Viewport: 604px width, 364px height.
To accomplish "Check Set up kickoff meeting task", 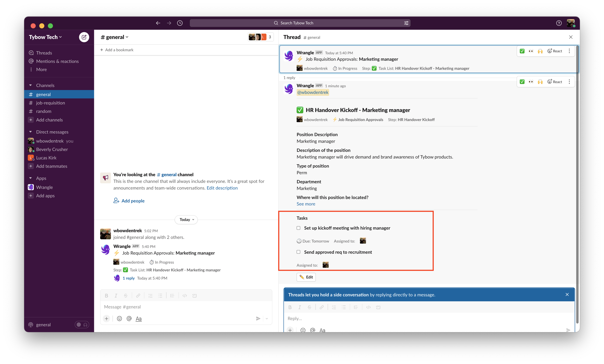I will click(x=298, y=228).
